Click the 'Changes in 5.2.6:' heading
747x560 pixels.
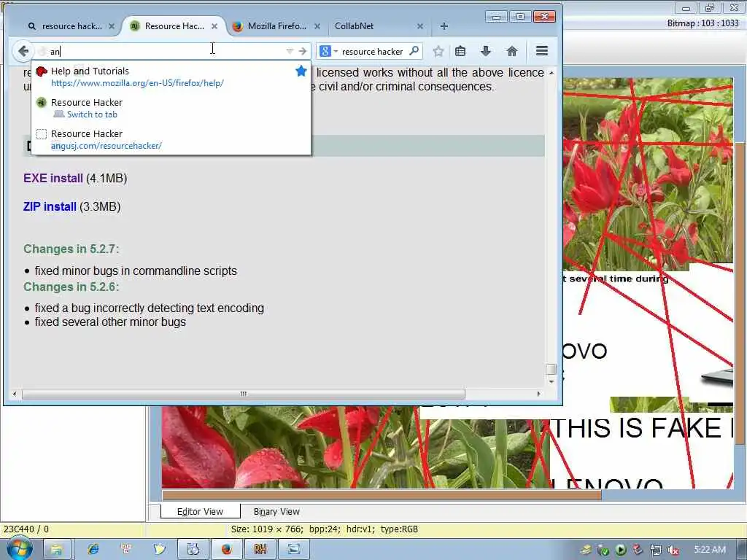tap(71, 287)
